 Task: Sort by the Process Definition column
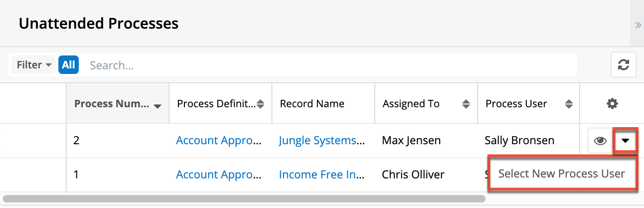click(260, 104)
